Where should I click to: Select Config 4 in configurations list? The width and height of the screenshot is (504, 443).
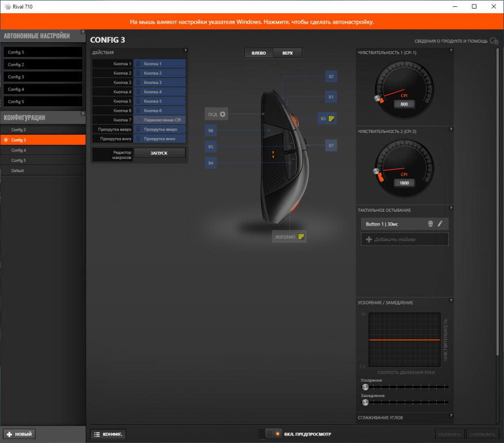point(43,150)
